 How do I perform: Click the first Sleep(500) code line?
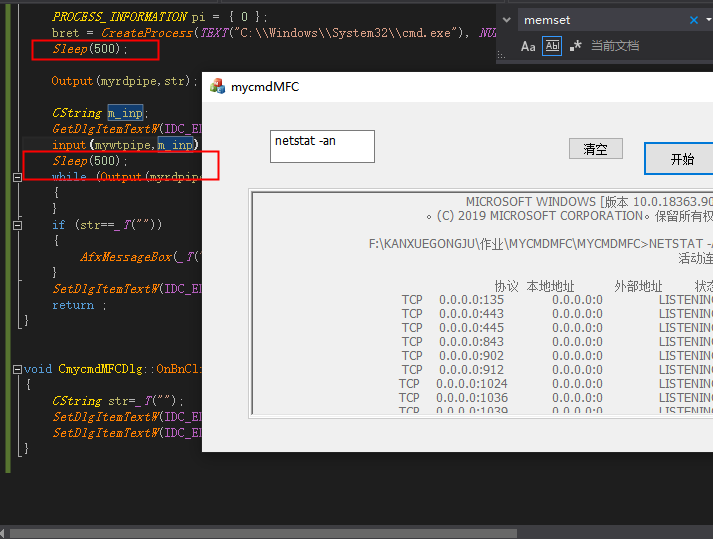click(90, 49)
